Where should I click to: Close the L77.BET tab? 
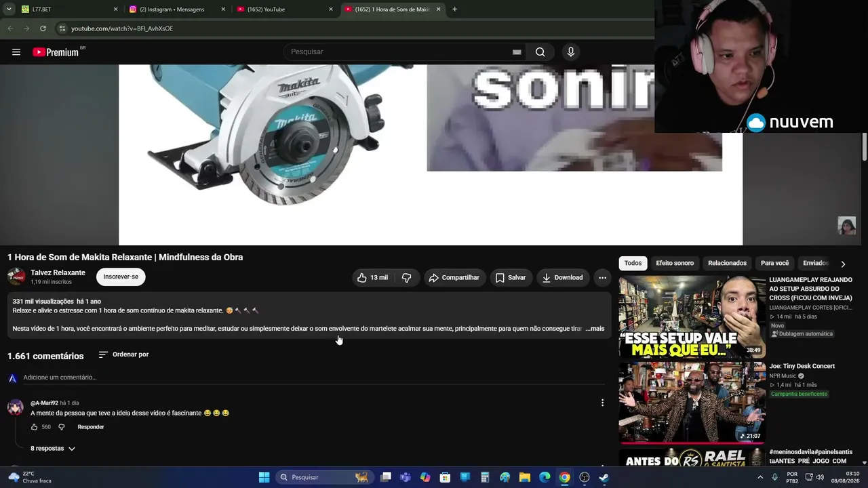115,9
